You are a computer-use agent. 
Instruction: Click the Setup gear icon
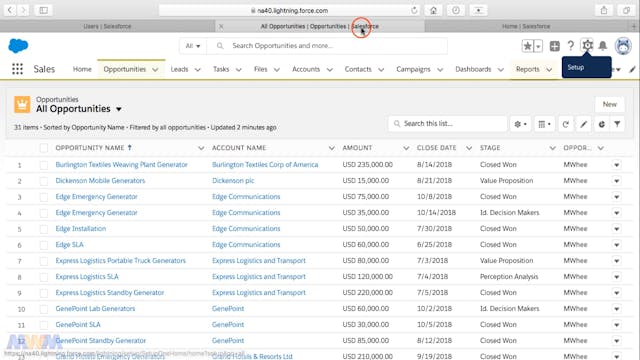coord(587,45)
